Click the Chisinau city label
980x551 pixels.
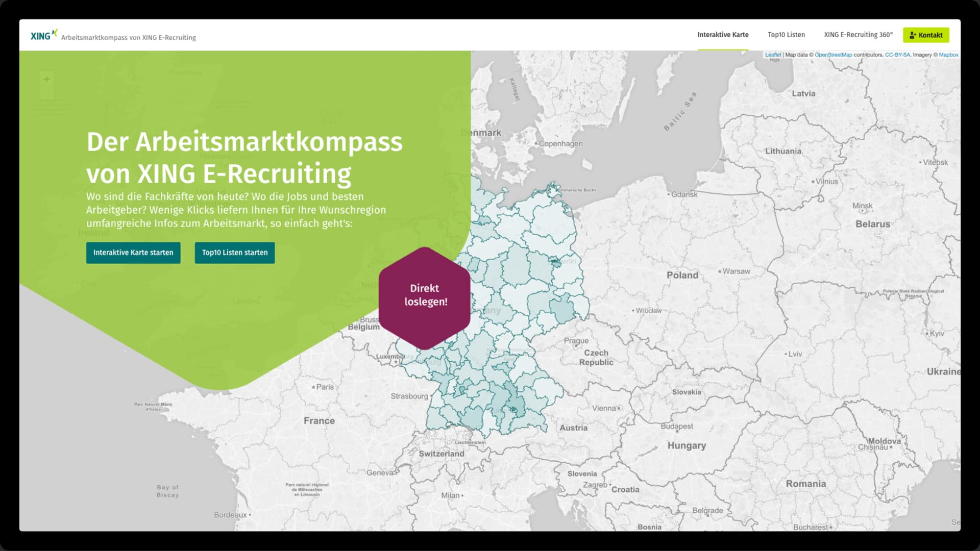coord(873,447)
